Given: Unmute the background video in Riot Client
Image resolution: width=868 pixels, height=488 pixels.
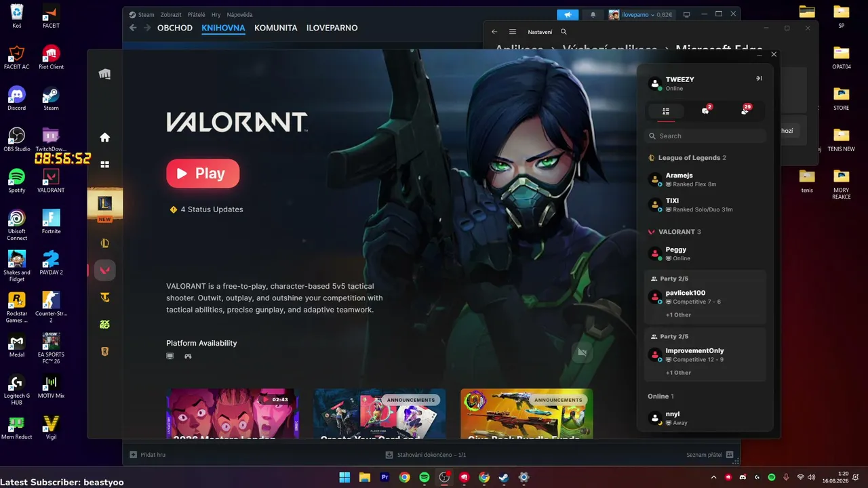Looking at the screenshot, I should click(581, 352).
